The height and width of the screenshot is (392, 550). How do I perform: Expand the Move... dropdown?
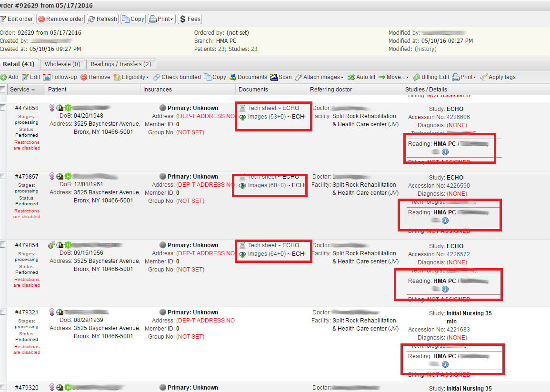click(x=393, y=77)
